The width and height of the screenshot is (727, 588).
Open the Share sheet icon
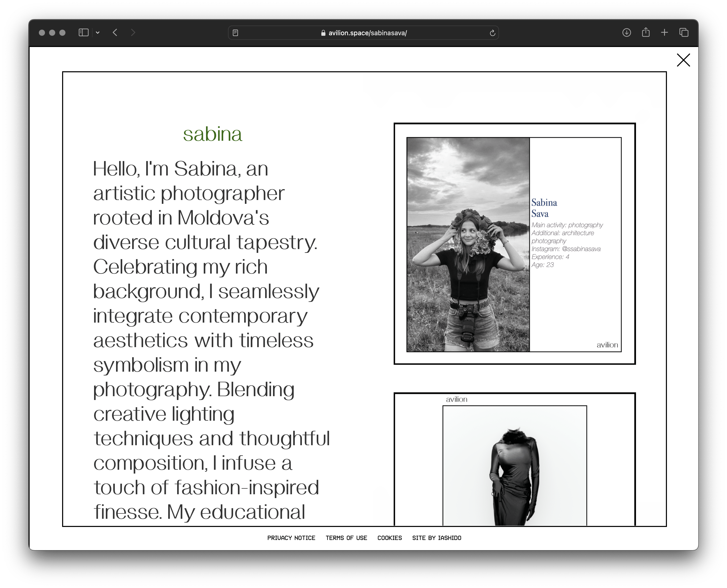pos(646,32)
